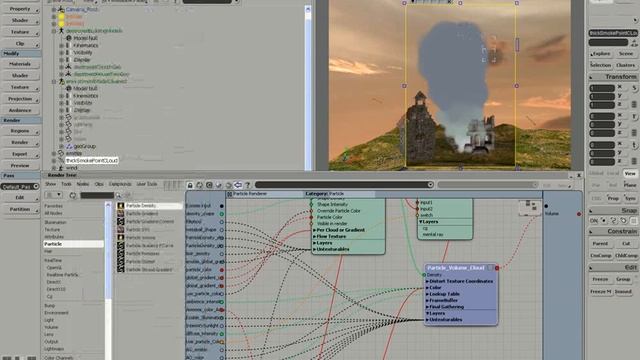This screenshot has width=640, height=360.
Task: Toggle the grid snap icon in Snap panel
Action: [633, 220]
